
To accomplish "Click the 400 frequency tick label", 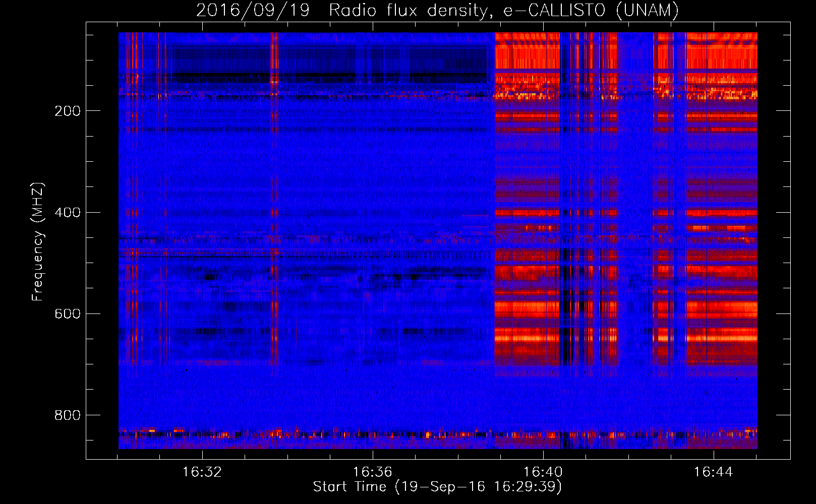I will coord(68,212).
